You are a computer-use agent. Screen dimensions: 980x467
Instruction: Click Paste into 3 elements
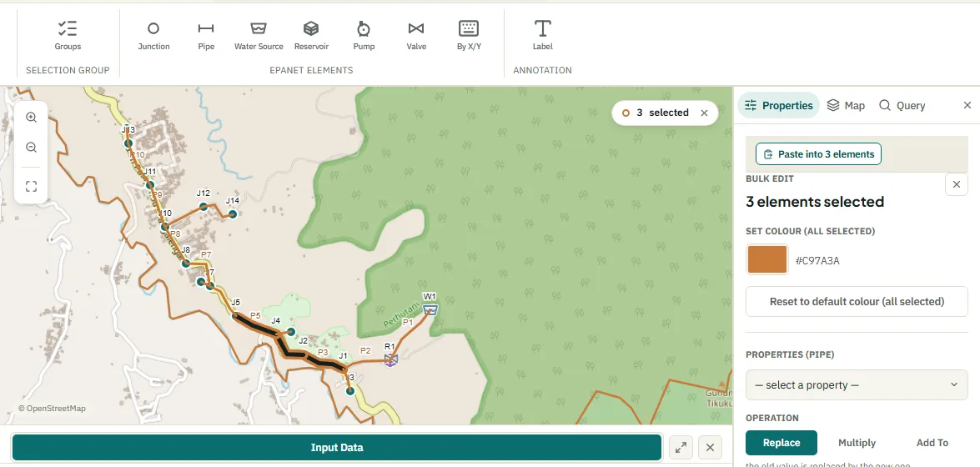pyautogui.click(x=818, y=153)
